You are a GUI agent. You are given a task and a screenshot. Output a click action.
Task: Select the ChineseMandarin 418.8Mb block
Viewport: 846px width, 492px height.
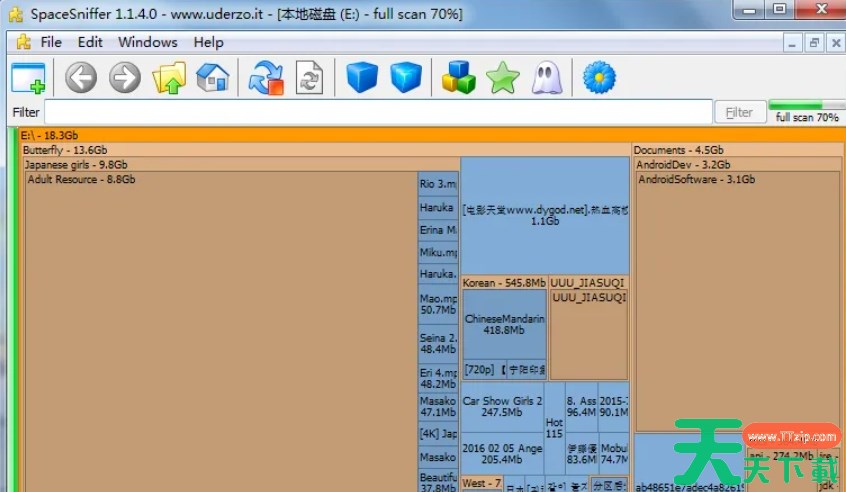505,325
